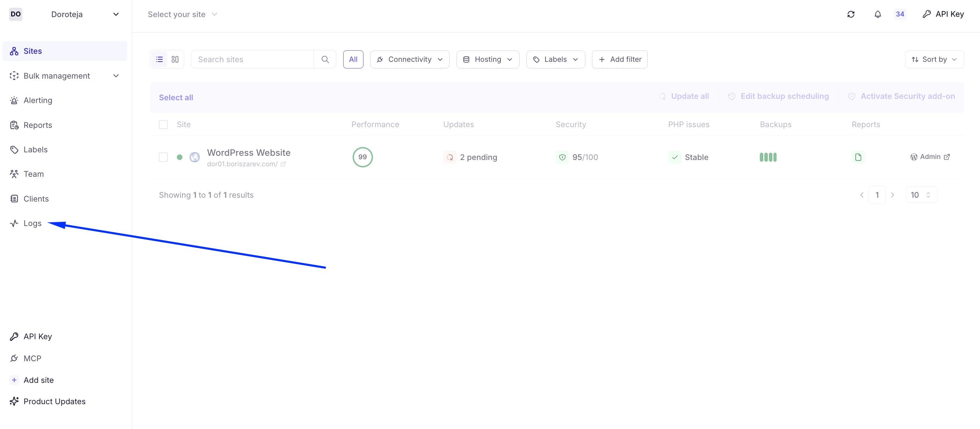Open Alerting in the sidebar
Screen dimensions: 980x429
[x=65, y=100]
